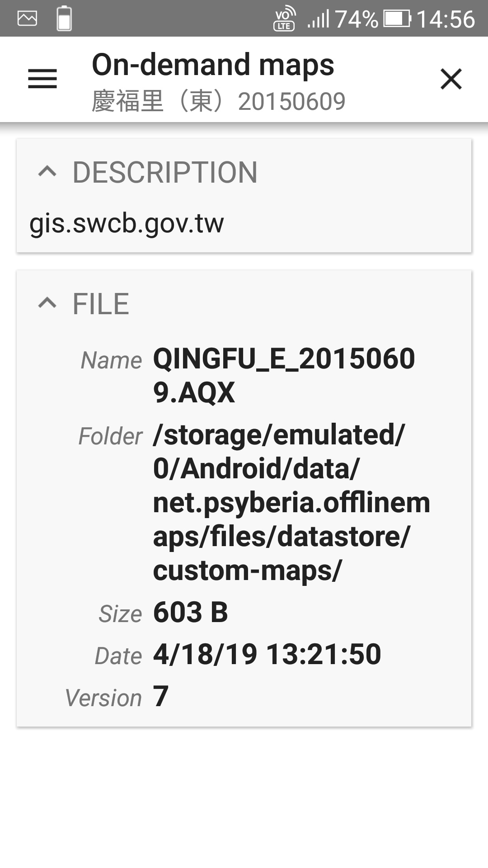488x868 pixels.
Task: Tap the file size 603 B
Action: 191,613
